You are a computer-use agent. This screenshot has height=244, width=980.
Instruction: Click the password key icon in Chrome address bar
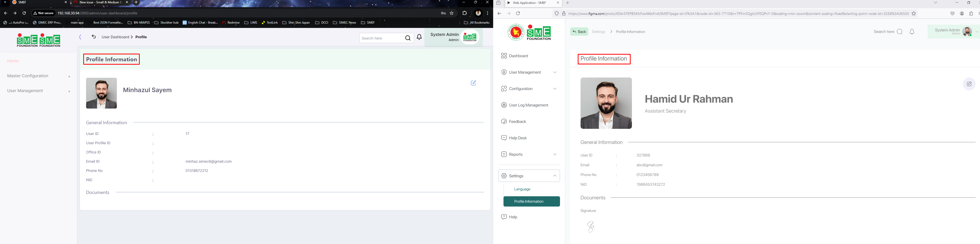[x=443, y=13]
